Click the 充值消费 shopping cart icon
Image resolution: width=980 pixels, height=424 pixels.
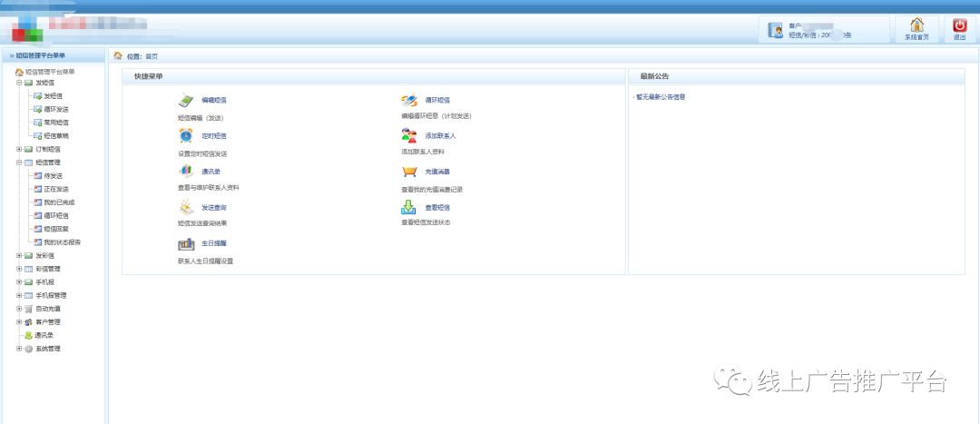click(x=409, y=172)
